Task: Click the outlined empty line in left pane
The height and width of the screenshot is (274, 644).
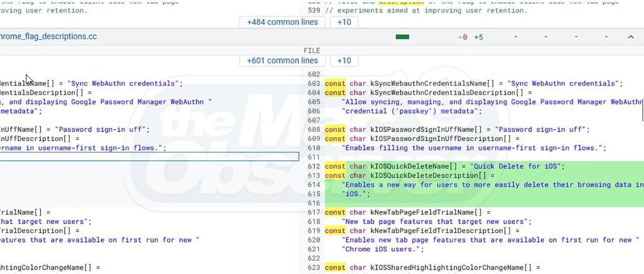Action: pos(149,157)
